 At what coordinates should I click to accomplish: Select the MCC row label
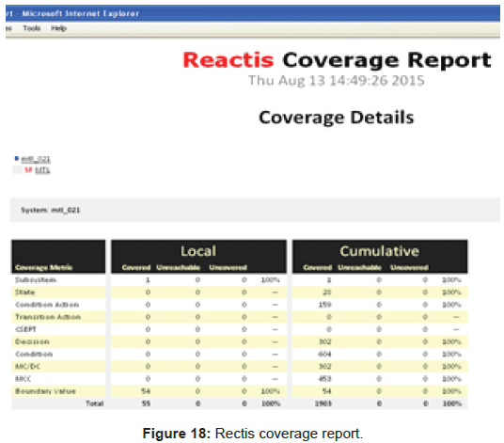24,379
